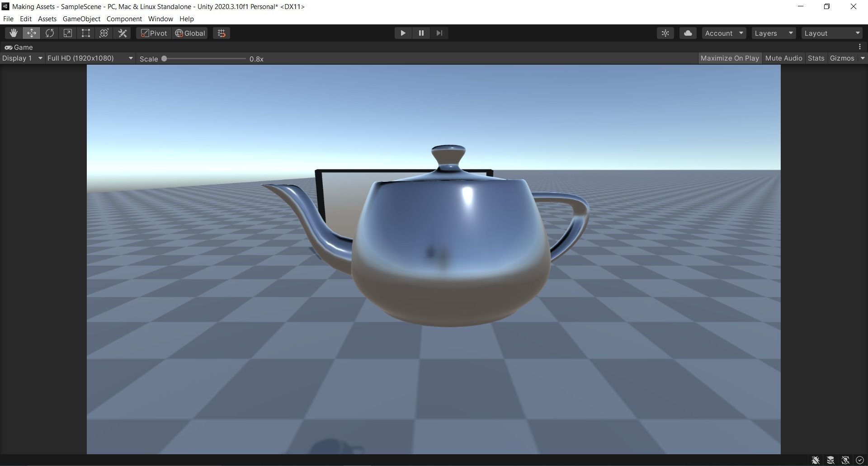Image resolution: width=868 pixels, height=466 pixels.
Task: Open the Gizmos dropdown arrow
Action: point(863,58)
